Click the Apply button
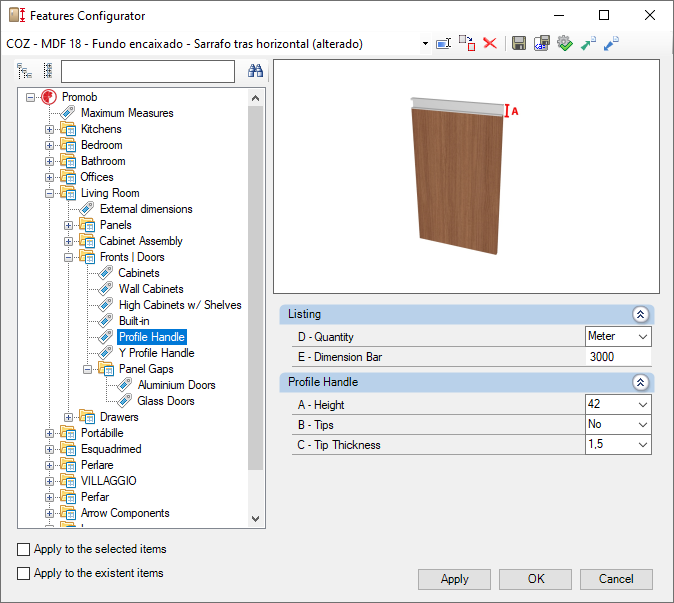 [454, 579]
